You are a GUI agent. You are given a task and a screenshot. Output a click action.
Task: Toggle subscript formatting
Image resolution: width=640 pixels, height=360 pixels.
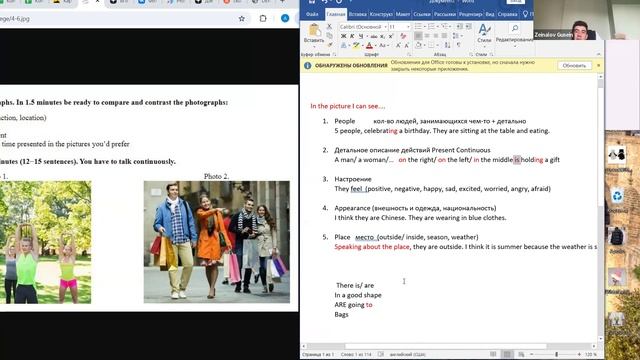tap(382, 36)
